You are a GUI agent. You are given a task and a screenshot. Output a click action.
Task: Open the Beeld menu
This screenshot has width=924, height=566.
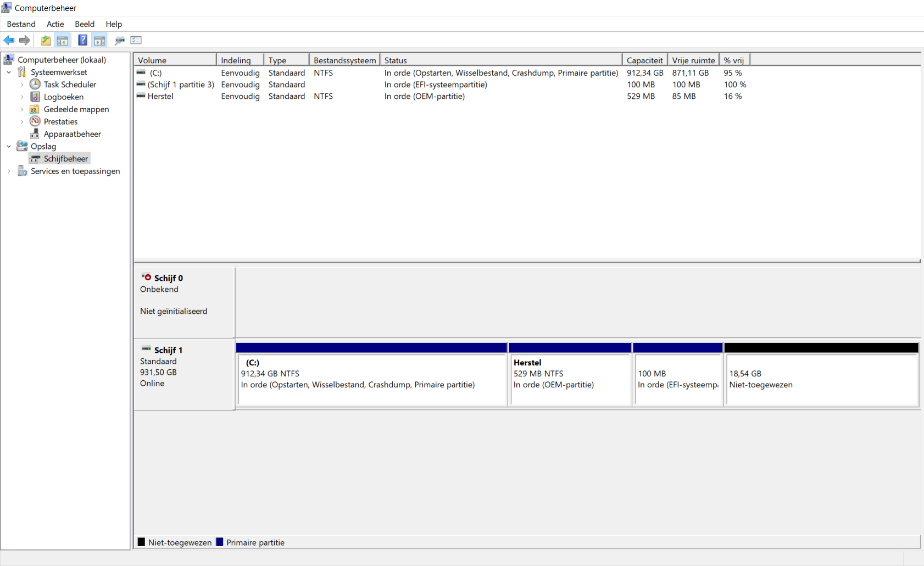(x=85, y=24)
